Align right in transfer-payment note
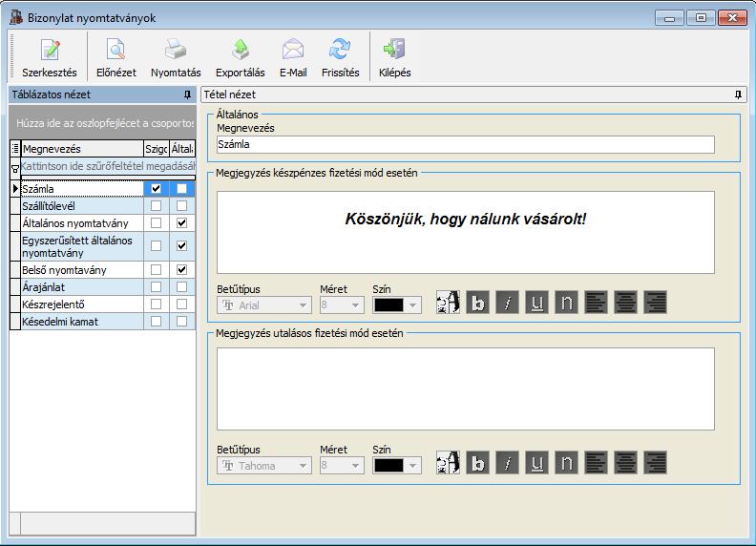 [655, 463]
